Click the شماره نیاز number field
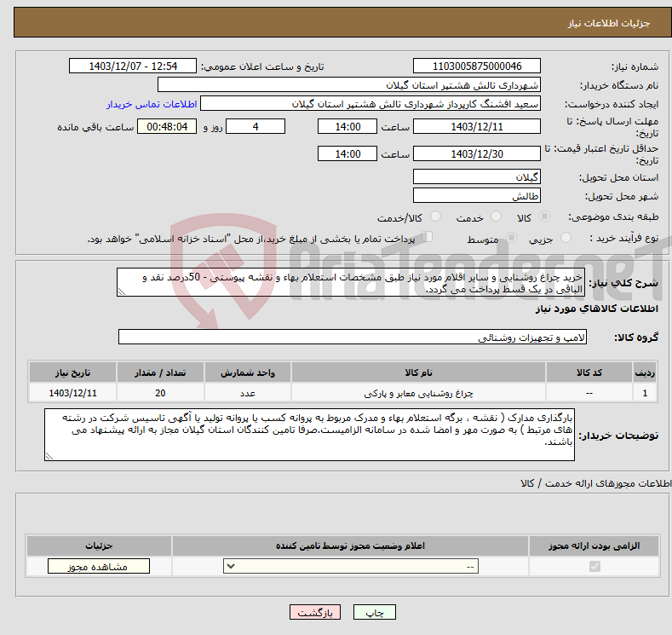The image size is (672, 635). click(x=476, y=66)
